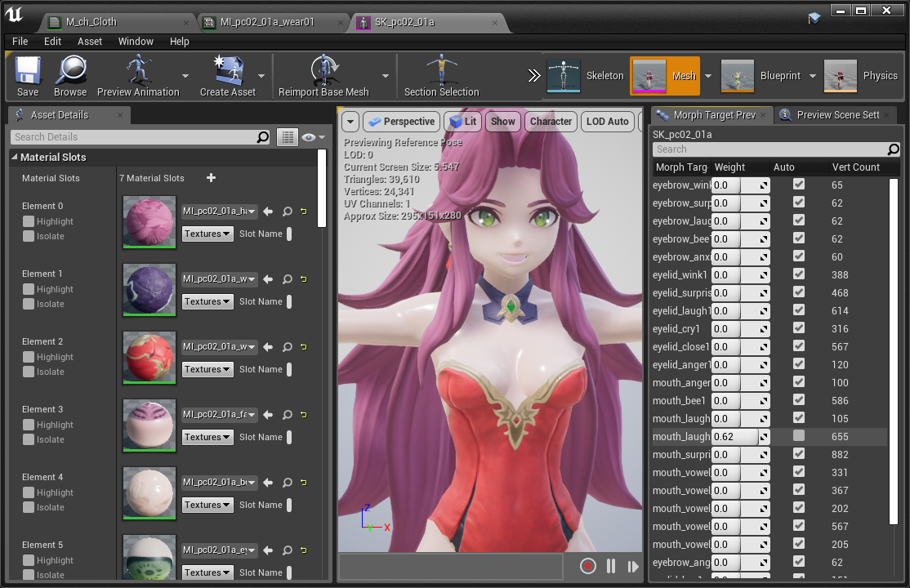
Task: Enable Highlight for Element 0
Action: coord(29,221)
